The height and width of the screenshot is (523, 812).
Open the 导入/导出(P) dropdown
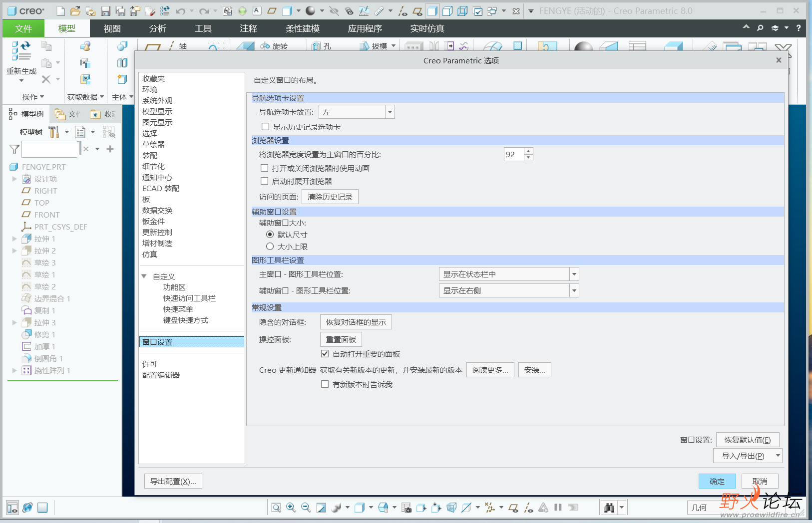(748, 456)
